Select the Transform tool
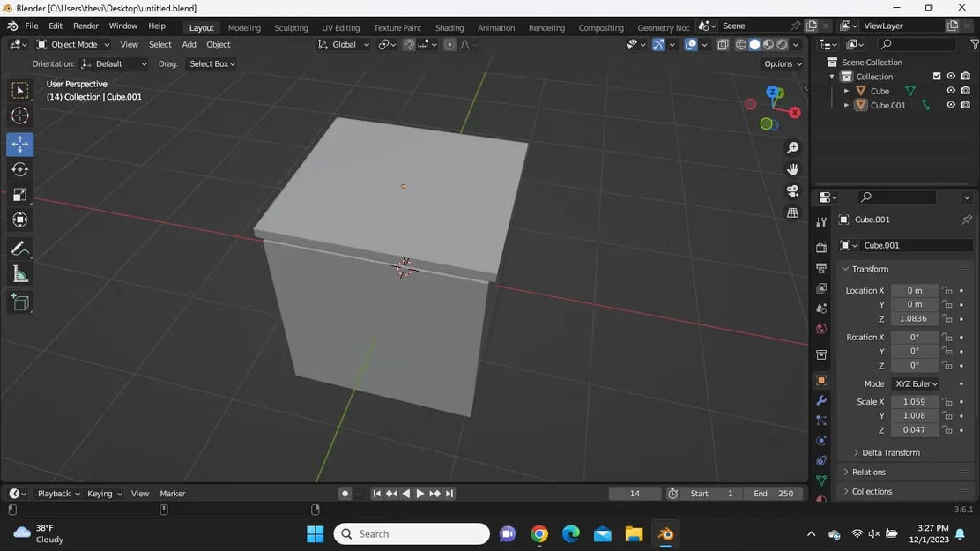 click(20, 220)
